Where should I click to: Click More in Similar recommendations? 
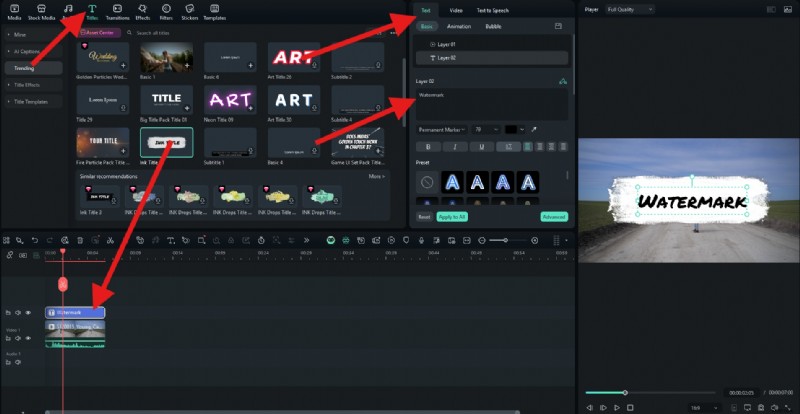(x=377, y=176)
